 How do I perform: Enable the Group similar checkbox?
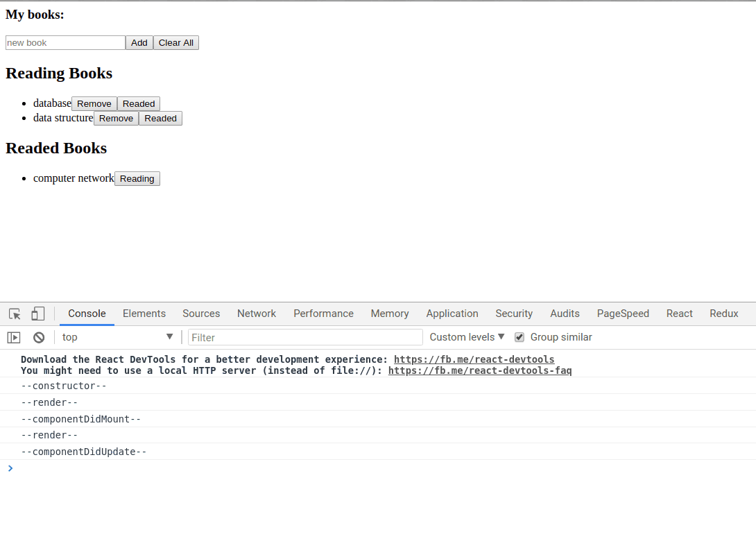pyautogui.click(x=519, y=337)
